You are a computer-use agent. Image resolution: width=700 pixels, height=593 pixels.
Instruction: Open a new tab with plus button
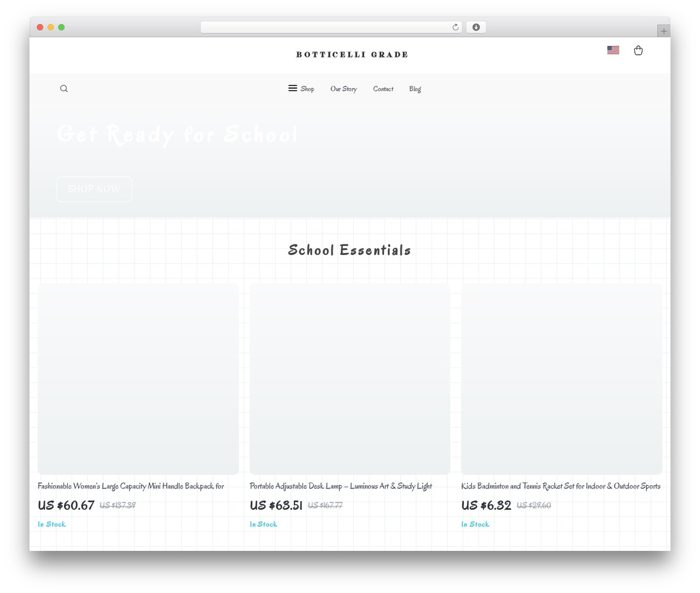663,31
